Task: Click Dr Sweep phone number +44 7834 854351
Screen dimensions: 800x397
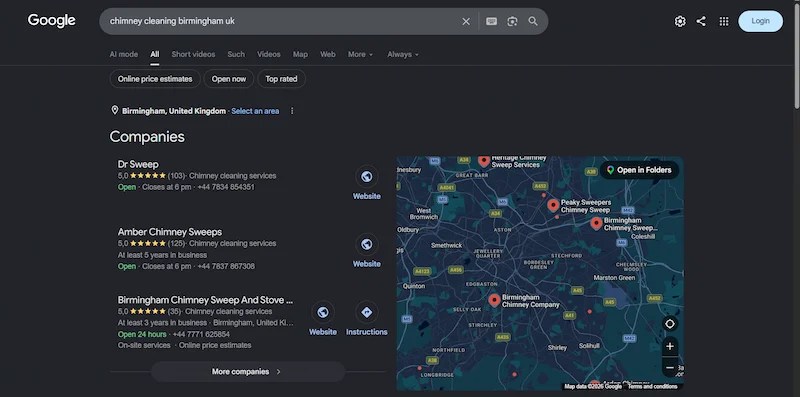Action: click(x=226, y=187)
